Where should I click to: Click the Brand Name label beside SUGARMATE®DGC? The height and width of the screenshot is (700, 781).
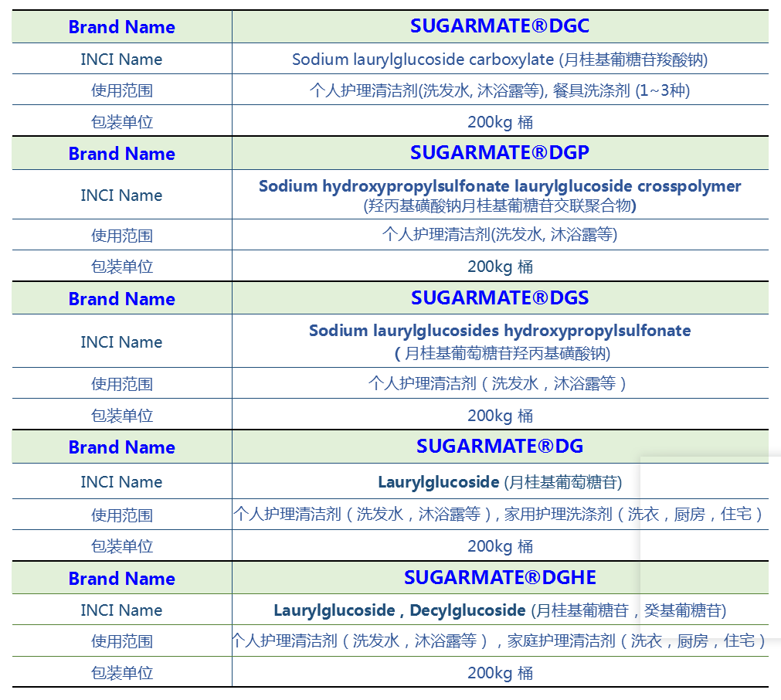(x=121, y=27)
